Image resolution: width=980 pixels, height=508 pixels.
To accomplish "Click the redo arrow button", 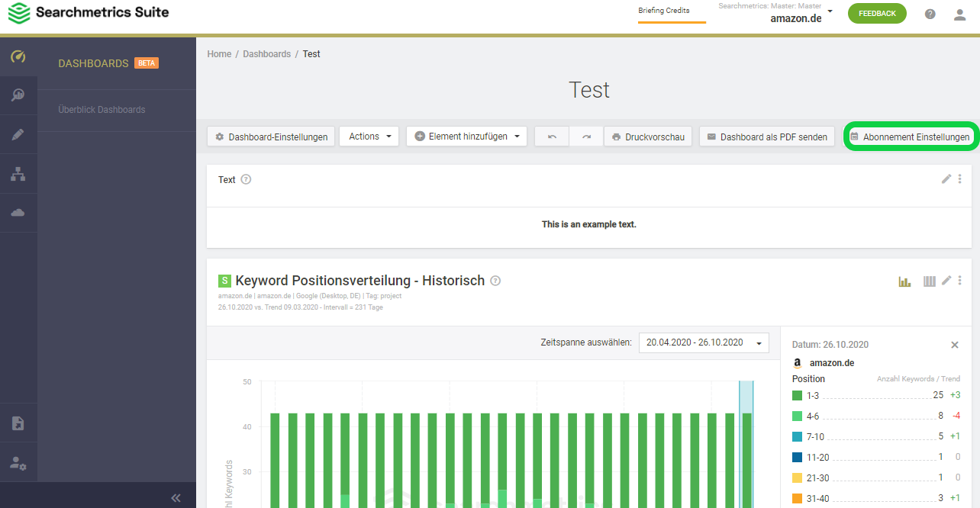I will [586, 137].
